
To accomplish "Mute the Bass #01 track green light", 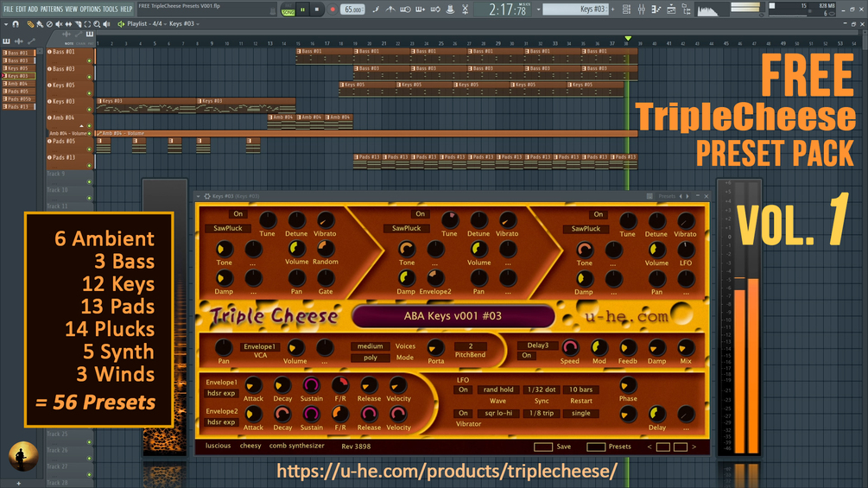I will click(x=89, y=60).
